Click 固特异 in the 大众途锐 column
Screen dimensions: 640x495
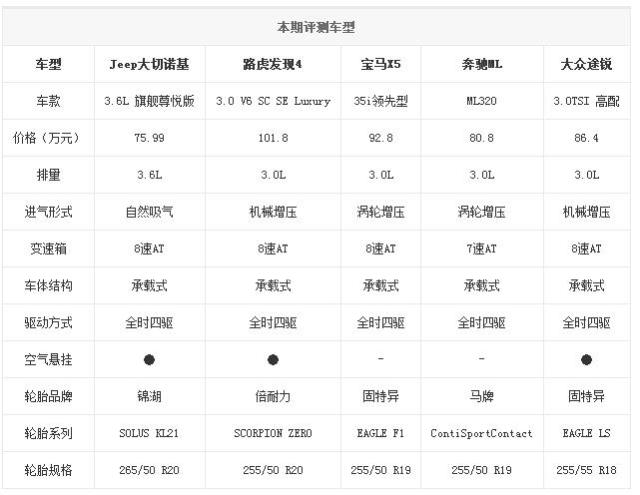pyautogui.click(x=586, y=396)
